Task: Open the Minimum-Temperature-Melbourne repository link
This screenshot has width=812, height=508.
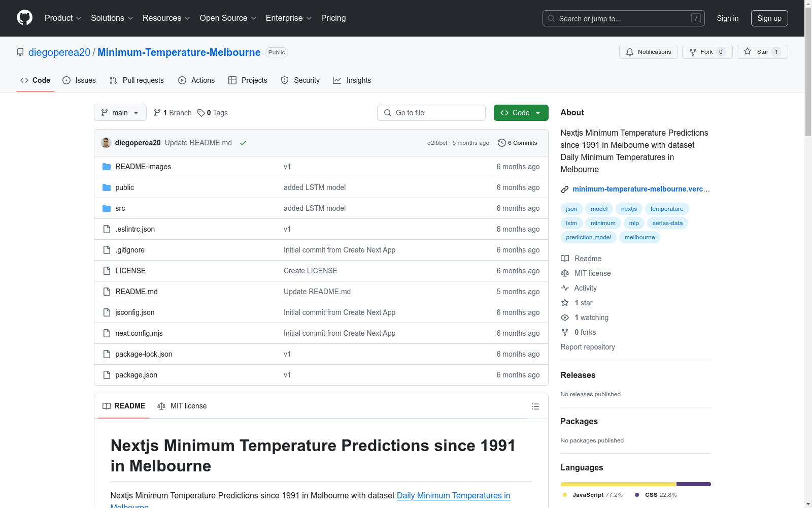Action: [x=179, y=52]
